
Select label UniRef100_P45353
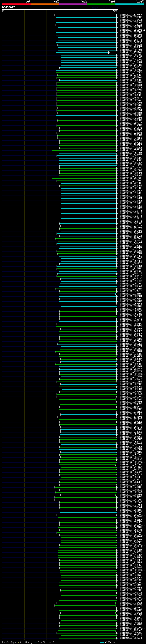click(131, 565)
